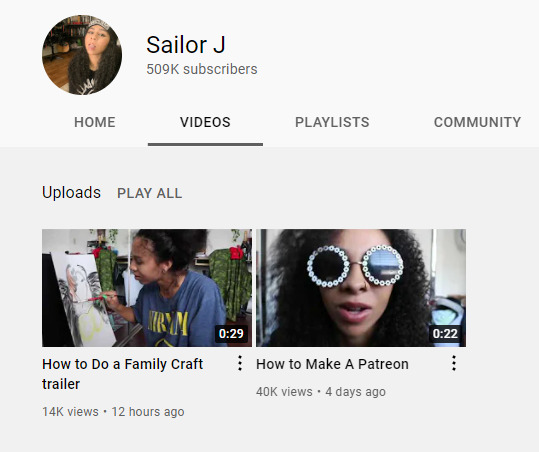Open the Uploads section heading
Image resolution: width=539 pixels, height=452 pixels.
pos(72,192)
